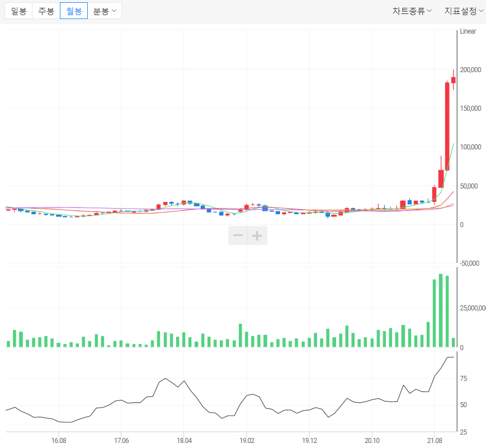486x448 pixels.
Task: Click the plus zoom in icon
Action: point(257,235)
